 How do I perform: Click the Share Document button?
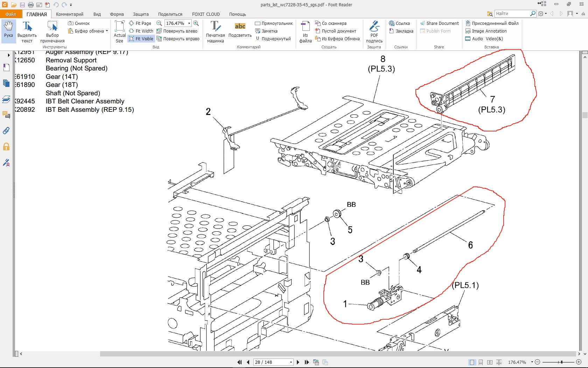click(x=439, y=23)
